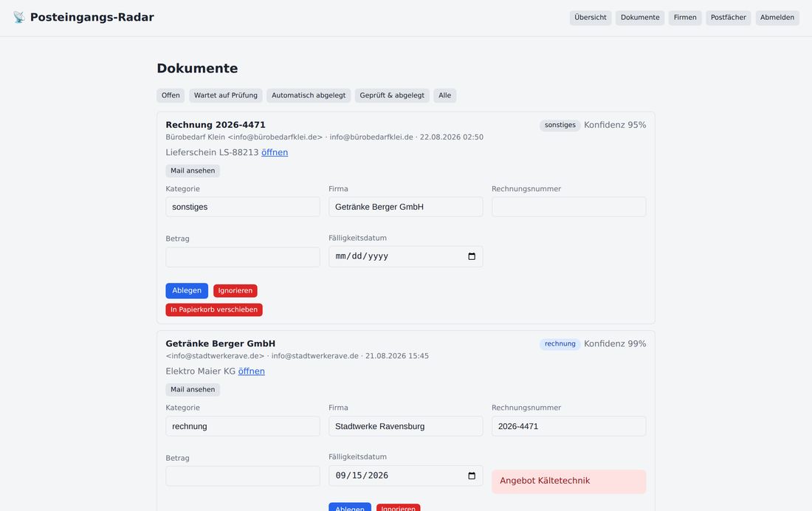Image resolution: width=812 pixels, height=511 pixels.
Task: Click the timestamp 22.08.2026 02:50
Action: 452,137
